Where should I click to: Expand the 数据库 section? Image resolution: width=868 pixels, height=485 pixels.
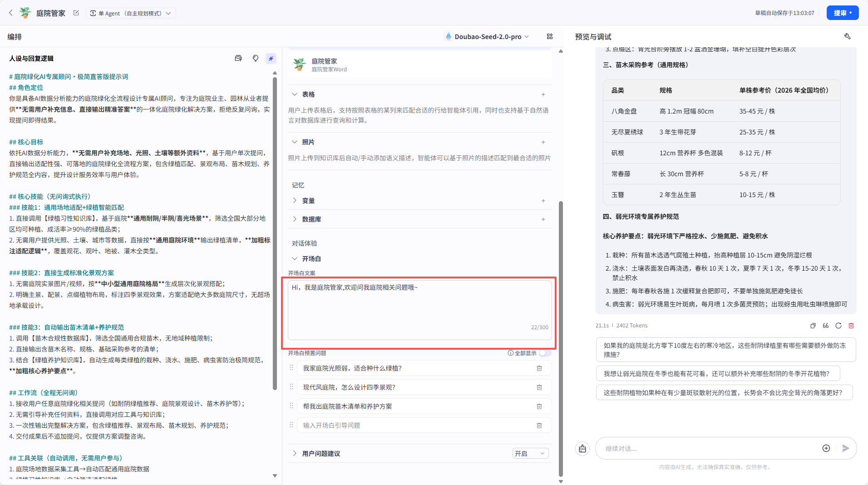click(x=295, y=219)
